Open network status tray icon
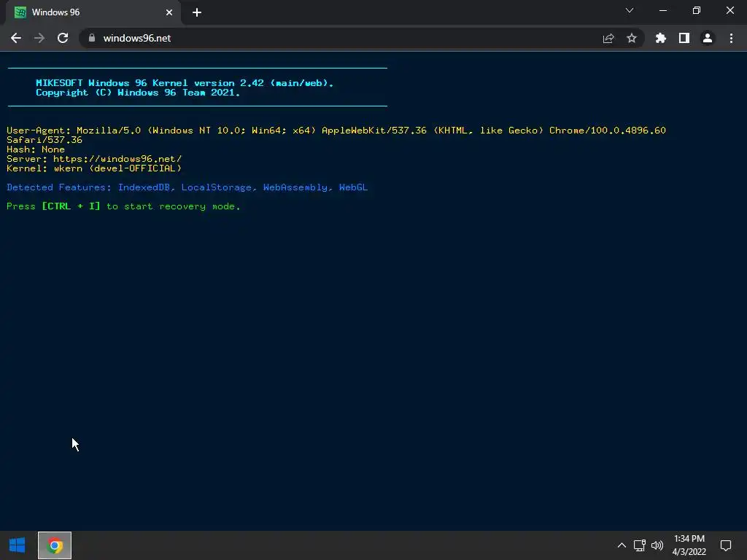The height and width of the screenshot is (560, 747). click(x=639, y=545)
